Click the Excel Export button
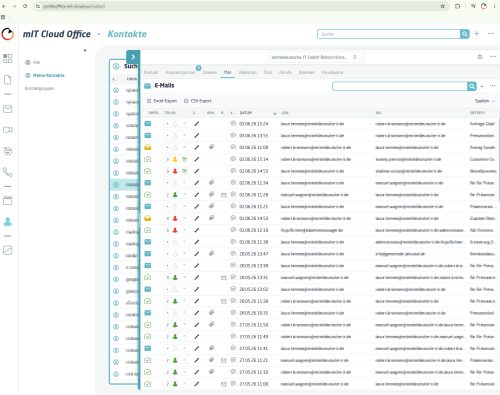This screenshot has height=395, width=500. point(162,101)
